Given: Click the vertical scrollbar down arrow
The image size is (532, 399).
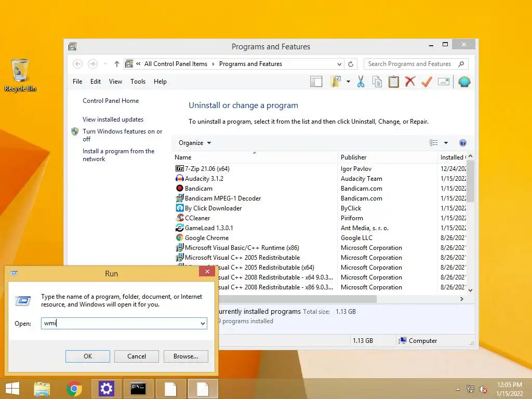Looking at the screenshot, I should pos(470,290).
